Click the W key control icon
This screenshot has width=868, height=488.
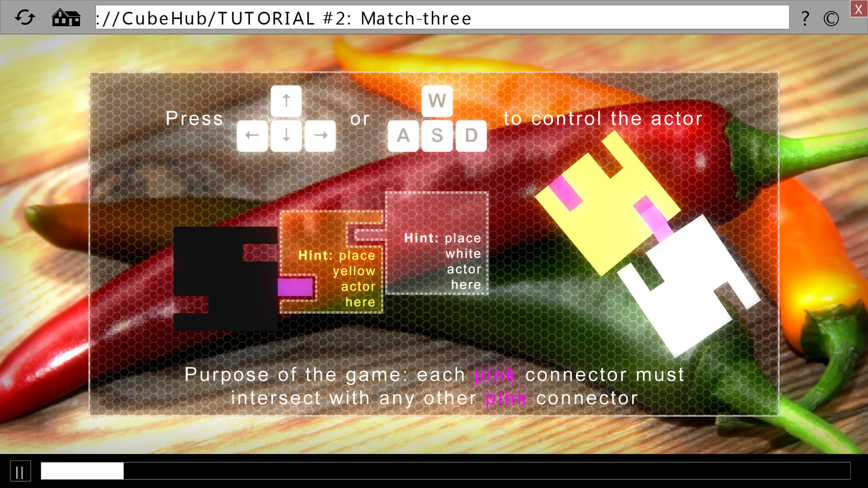click(x=436, y=100)
